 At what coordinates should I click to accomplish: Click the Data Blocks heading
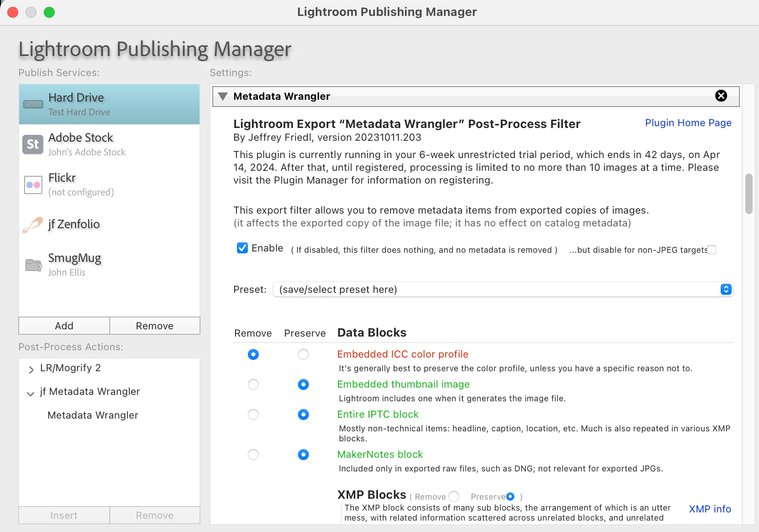[372, 332]
